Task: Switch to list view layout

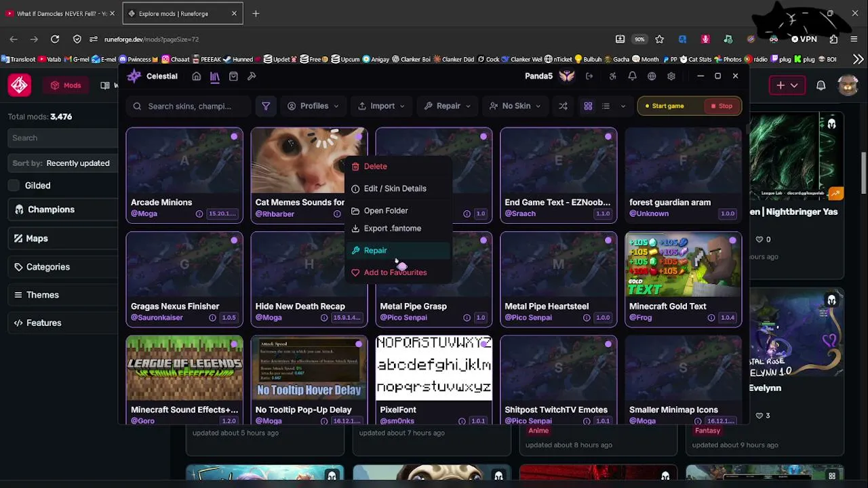Action: pos(606,106)
